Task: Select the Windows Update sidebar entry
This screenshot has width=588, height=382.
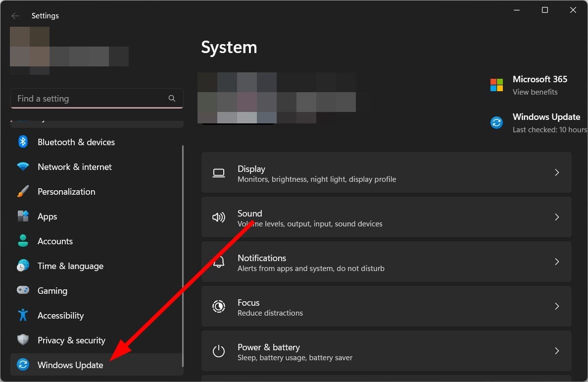Action: (x=70, y=365)
